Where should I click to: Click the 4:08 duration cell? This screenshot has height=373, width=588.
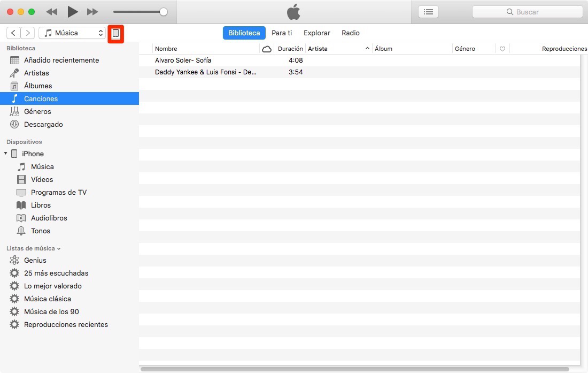pos(296,60)
